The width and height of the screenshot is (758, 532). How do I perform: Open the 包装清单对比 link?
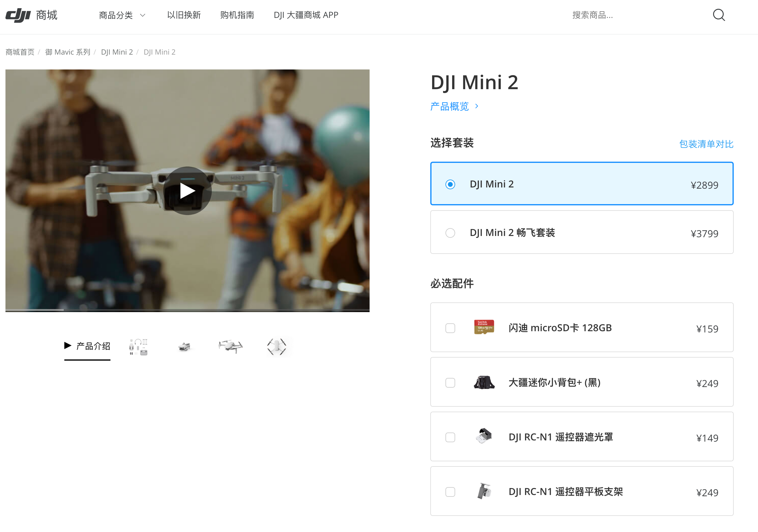point(706,144)
